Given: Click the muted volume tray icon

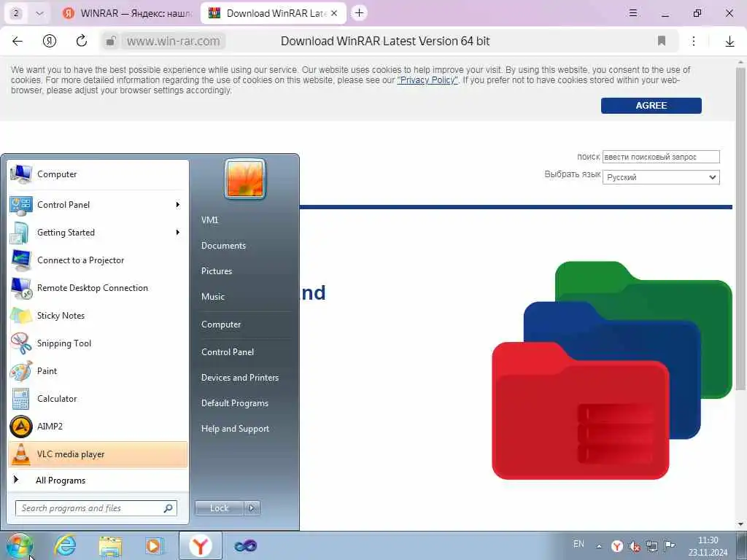Looking at the screenshot, I should coord(634,546).
